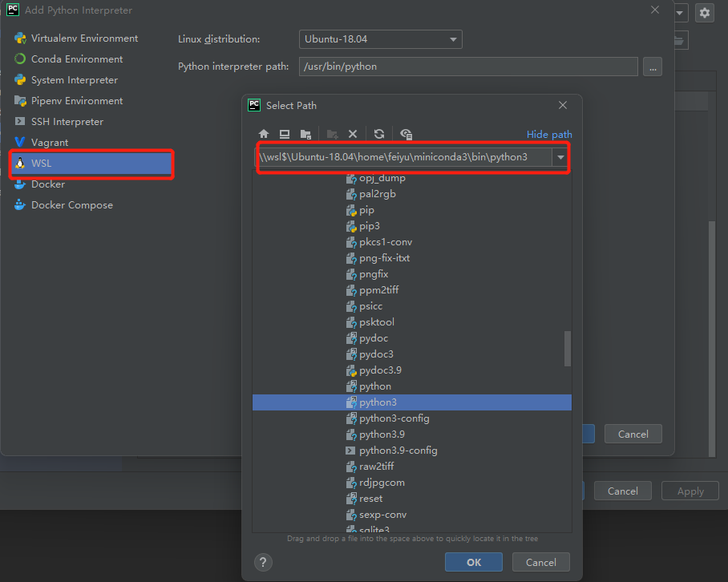The image size is (728, 582).
Task: Click the Delete (X) toolbar icon
Action: (352, 134)
